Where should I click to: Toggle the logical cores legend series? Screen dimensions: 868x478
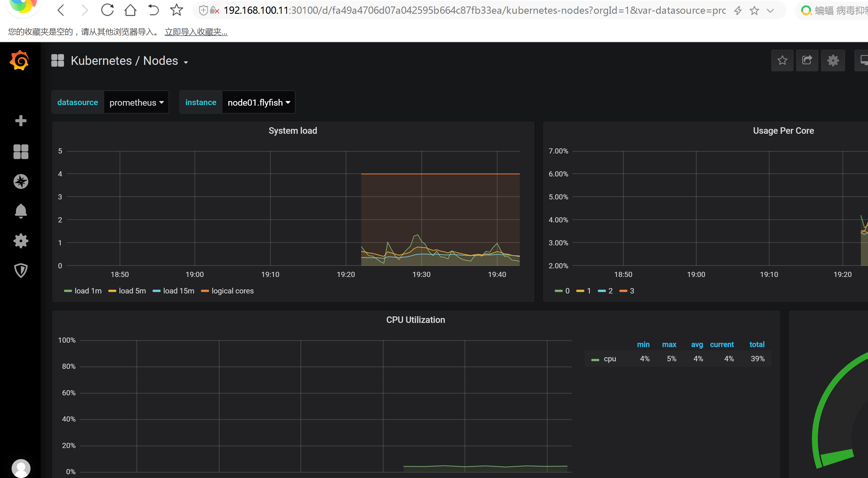[232, 291]
